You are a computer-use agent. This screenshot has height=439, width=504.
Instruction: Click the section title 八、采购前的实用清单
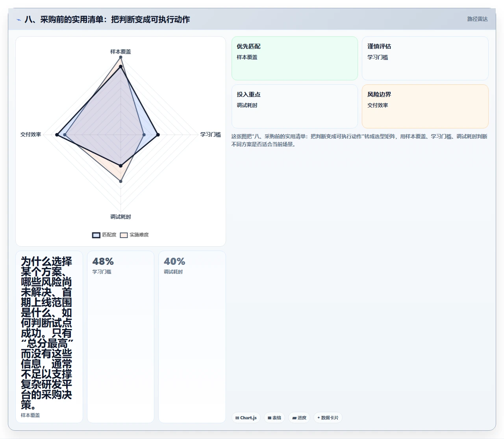[107, 19]
